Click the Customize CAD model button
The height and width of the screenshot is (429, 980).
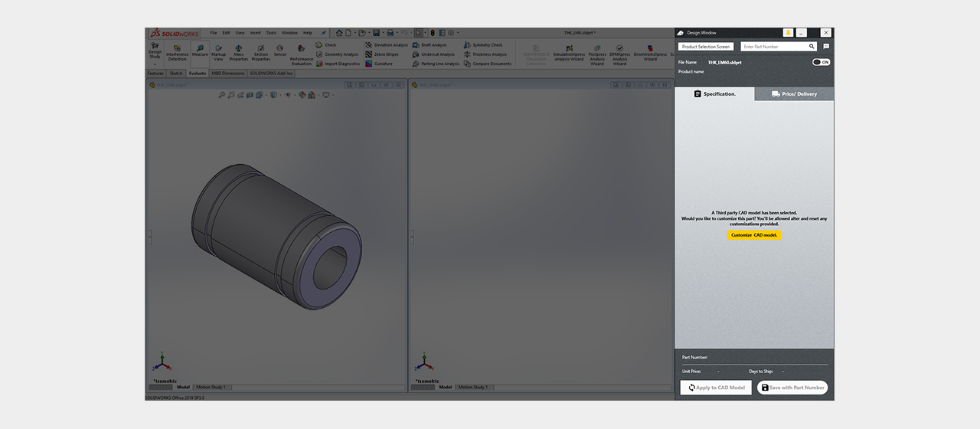click(754, 235)
